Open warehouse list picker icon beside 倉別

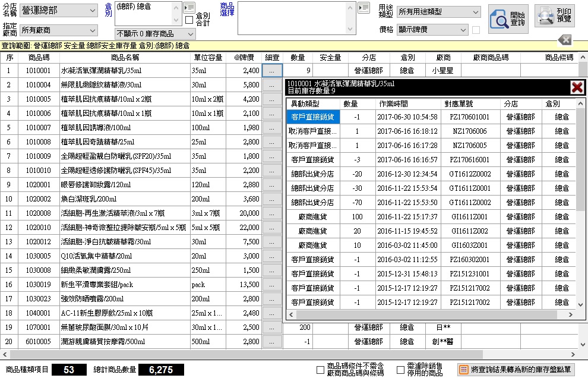189,7
